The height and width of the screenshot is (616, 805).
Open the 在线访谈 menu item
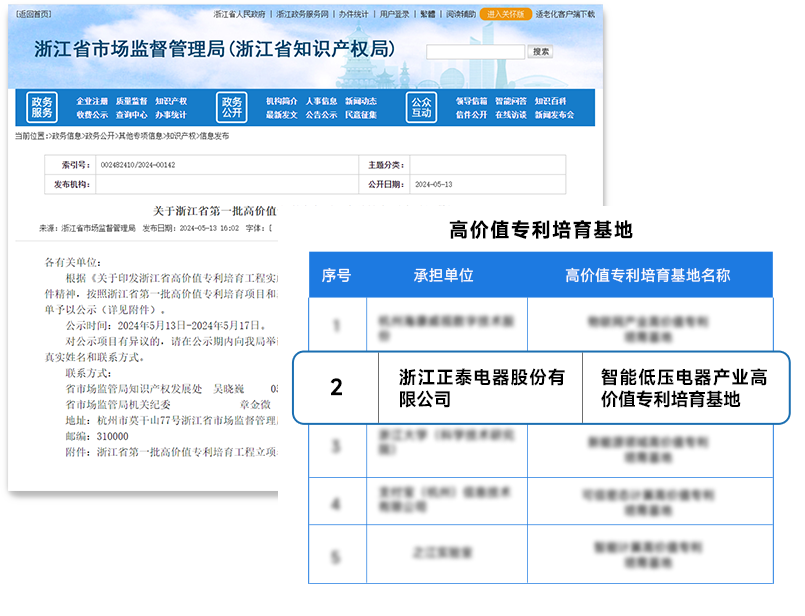(x=511, y=114)
